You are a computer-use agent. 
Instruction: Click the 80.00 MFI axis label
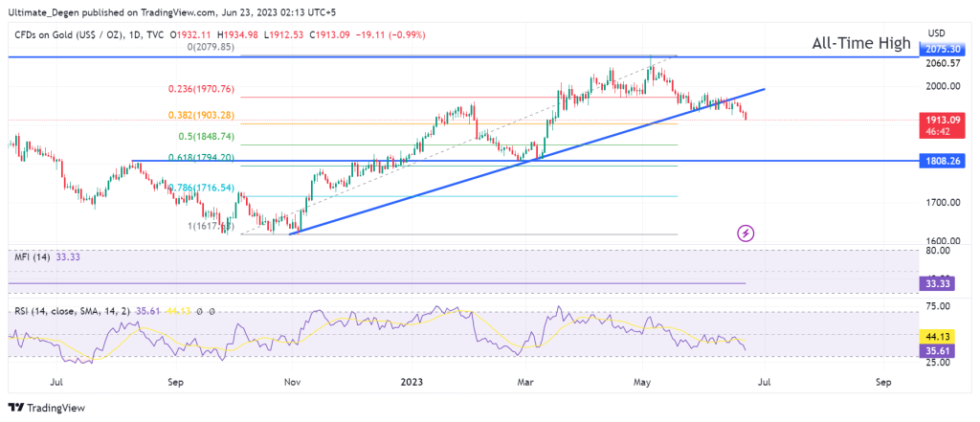coord(938,250)
